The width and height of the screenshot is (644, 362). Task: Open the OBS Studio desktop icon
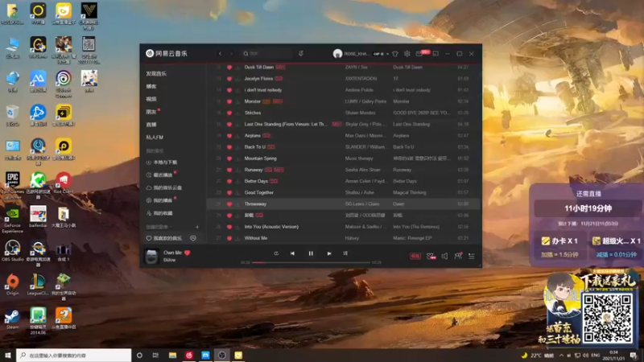point(12,251)
